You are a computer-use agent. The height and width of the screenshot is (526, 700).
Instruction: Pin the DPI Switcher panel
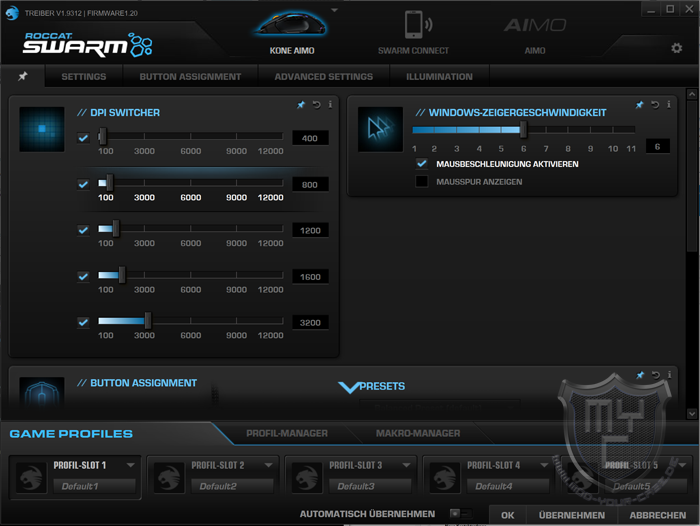(x=301, y=104)
